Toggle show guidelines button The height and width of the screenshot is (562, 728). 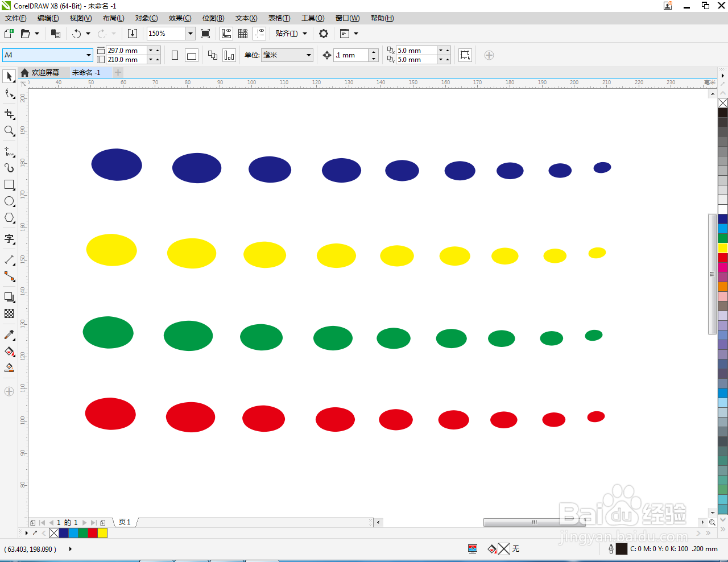click(259, 34)
